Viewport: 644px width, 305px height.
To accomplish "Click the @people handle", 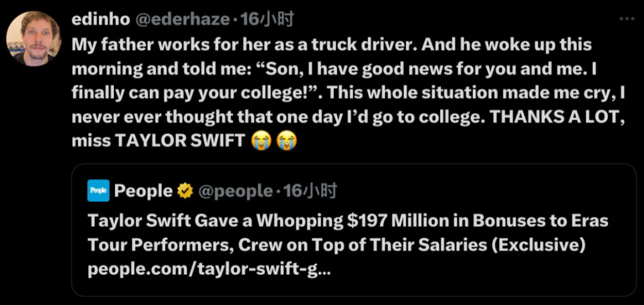I will tap(234, 191).
